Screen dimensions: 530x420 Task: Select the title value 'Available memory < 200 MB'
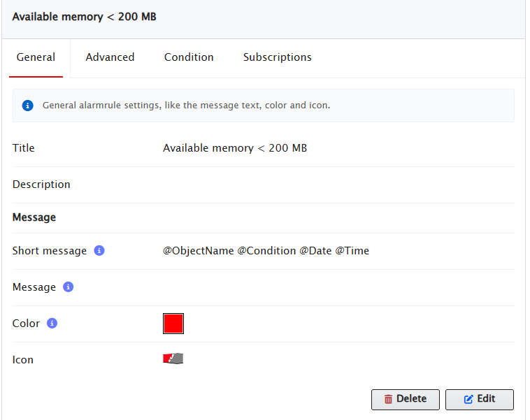235,148
